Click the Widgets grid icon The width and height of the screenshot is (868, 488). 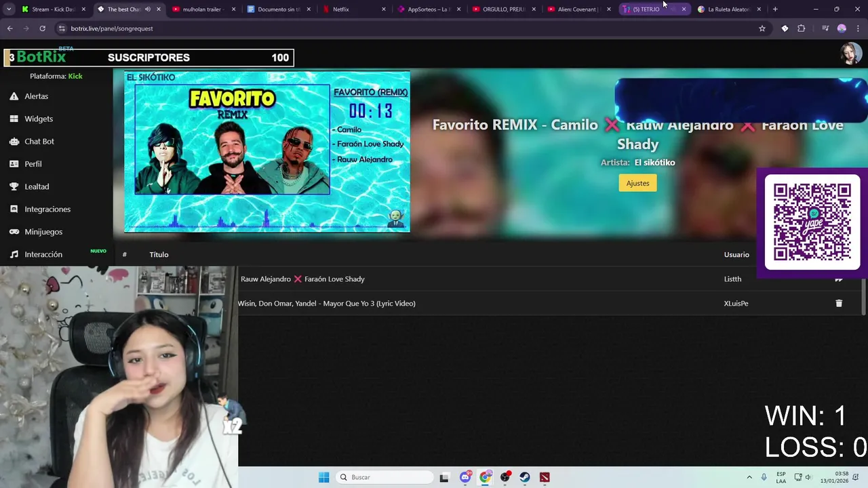[x=14, y=119]
